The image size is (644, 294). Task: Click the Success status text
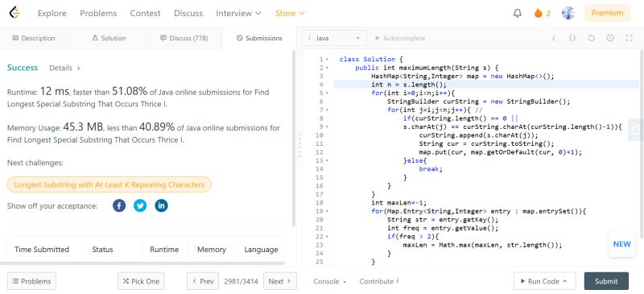tap(23, 68)
